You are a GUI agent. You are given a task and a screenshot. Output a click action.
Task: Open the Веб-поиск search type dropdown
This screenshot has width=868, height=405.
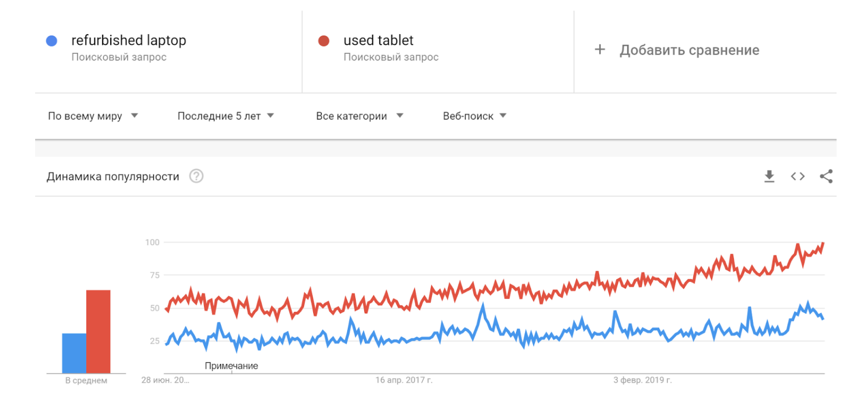474,116
